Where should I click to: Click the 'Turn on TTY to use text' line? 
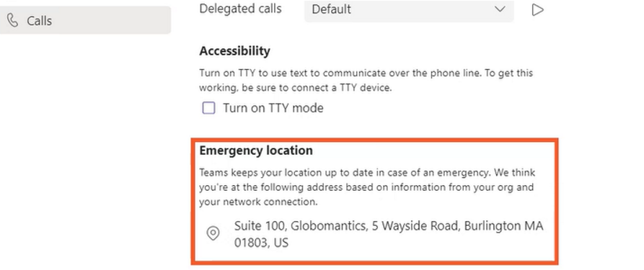366,73
